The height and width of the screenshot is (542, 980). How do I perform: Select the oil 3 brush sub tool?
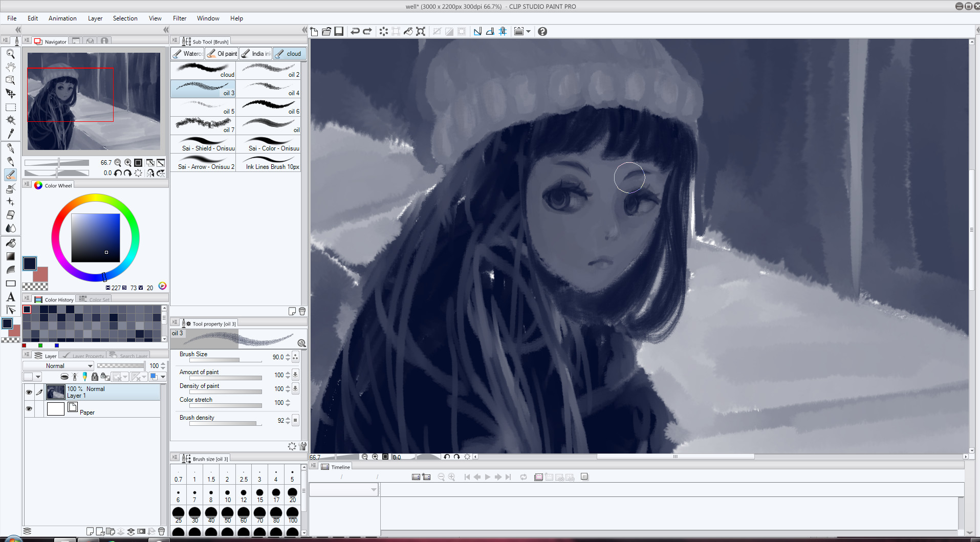pos(203,89)
